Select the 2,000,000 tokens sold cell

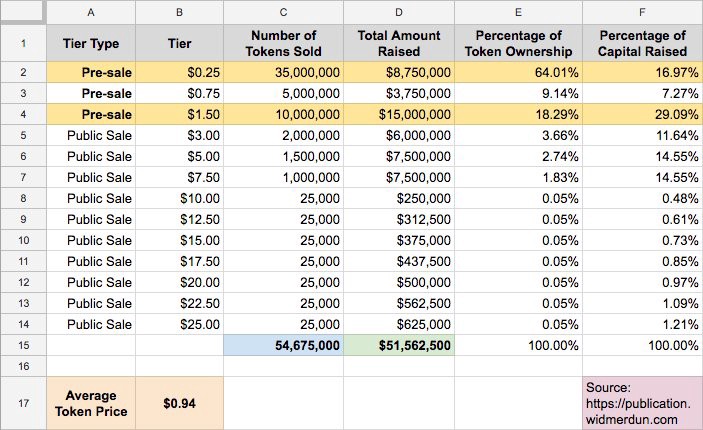click(283, 135)
